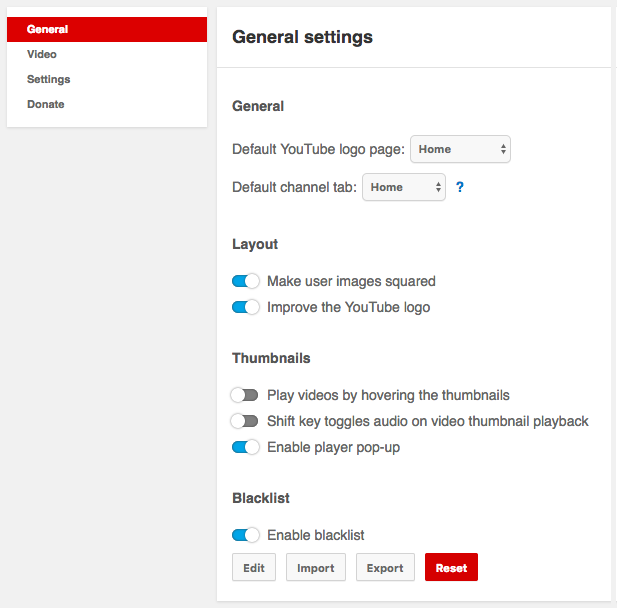
Task: Expand the Default channel tab dropdown
Action: tap(403, 187)
